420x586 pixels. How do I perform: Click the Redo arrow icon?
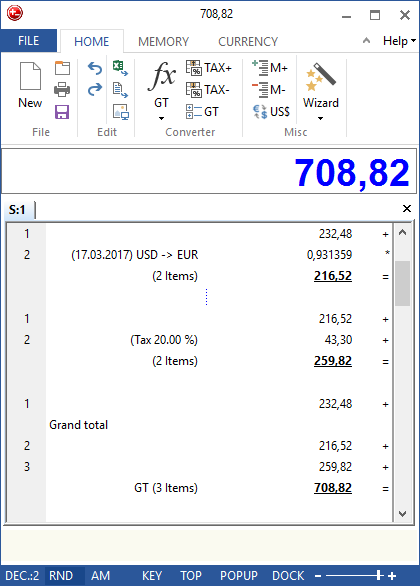[95, 90]
